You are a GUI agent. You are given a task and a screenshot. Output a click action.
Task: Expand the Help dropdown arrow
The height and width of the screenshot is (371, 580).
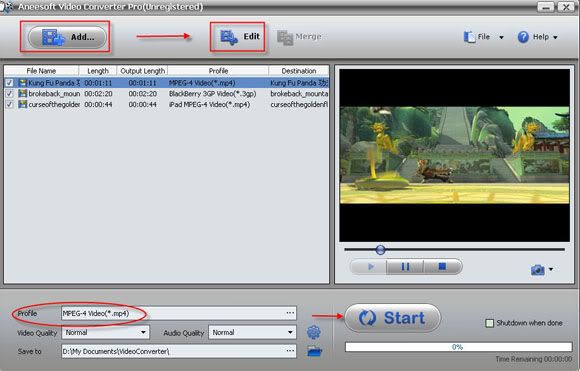tap(555, 37)
